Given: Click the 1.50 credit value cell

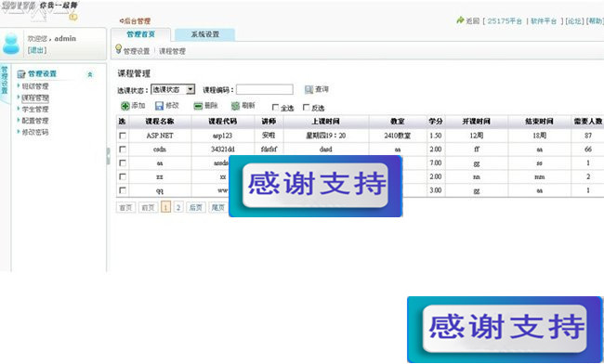Looking at the screenshot, I should coord(436,136).
